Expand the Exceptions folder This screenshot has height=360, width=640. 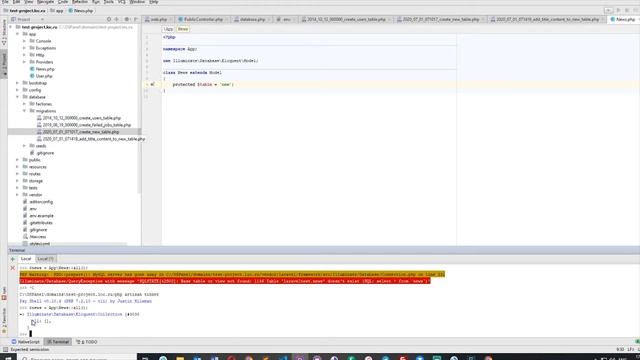pos(24,48)
